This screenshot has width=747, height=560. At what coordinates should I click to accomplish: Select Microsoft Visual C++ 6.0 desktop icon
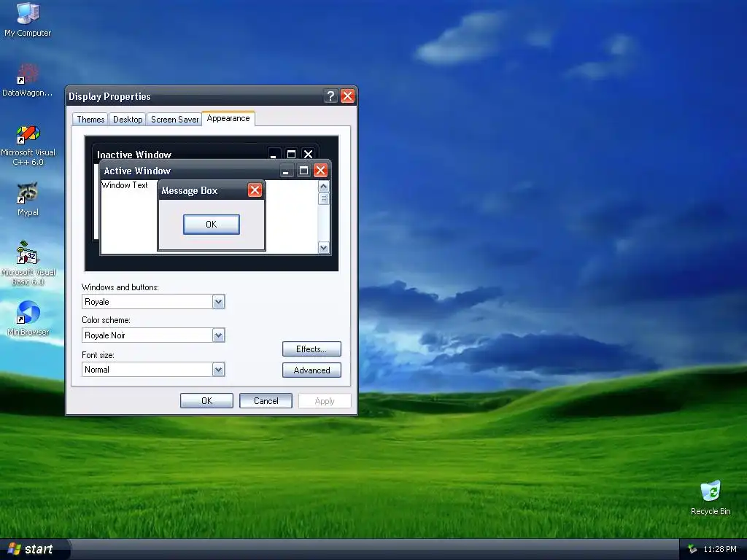(x=28, y=145)
